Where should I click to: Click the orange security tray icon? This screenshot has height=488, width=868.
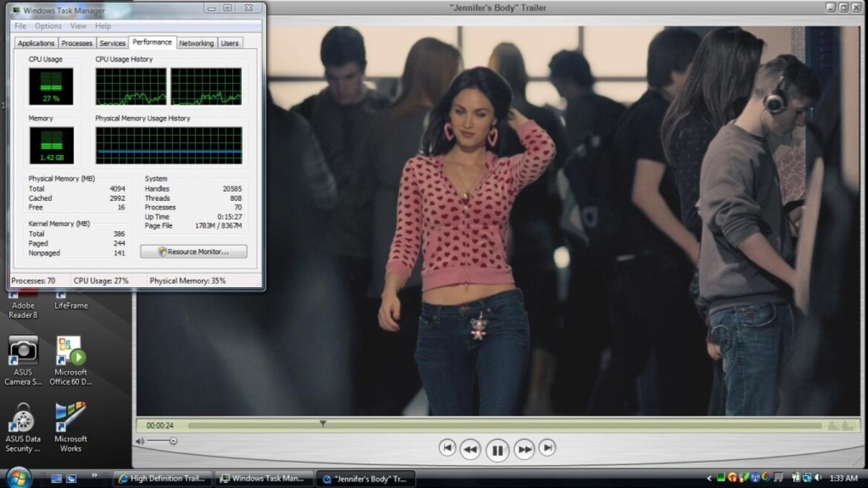click(732, 478)
